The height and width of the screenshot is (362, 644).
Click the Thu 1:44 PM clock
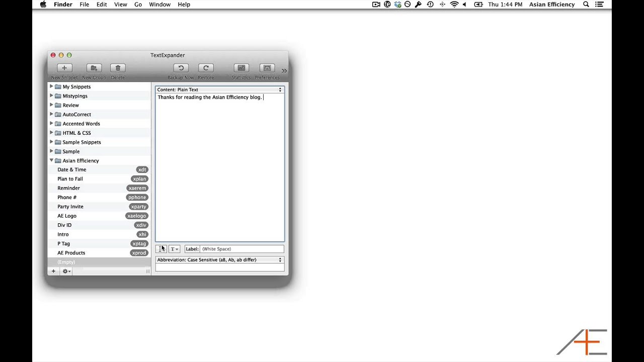click(x=505, y=5)
